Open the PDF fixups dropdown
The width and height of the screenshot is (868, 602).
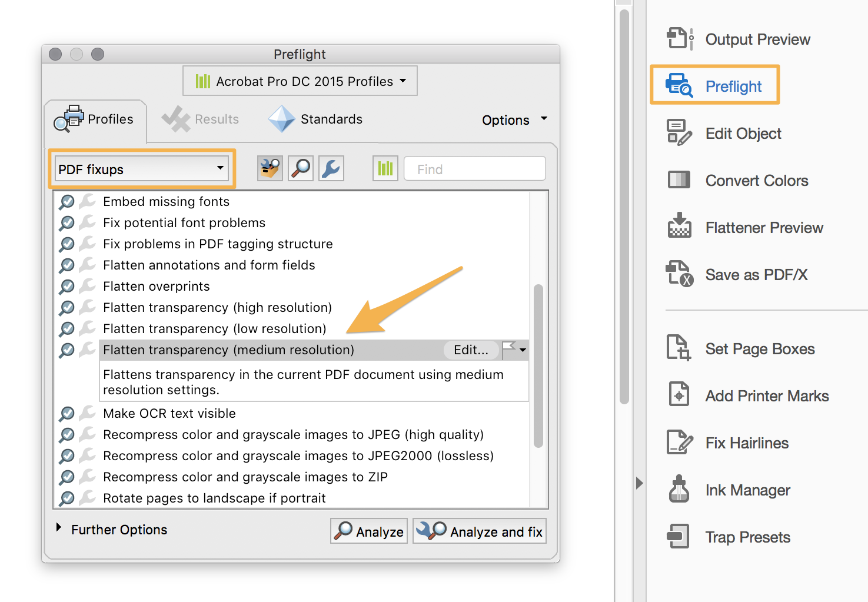tap(141, 169)
